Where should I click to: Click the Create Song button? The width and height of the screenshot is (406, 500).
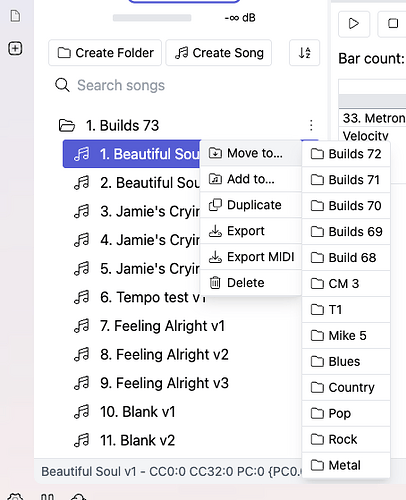219,53
